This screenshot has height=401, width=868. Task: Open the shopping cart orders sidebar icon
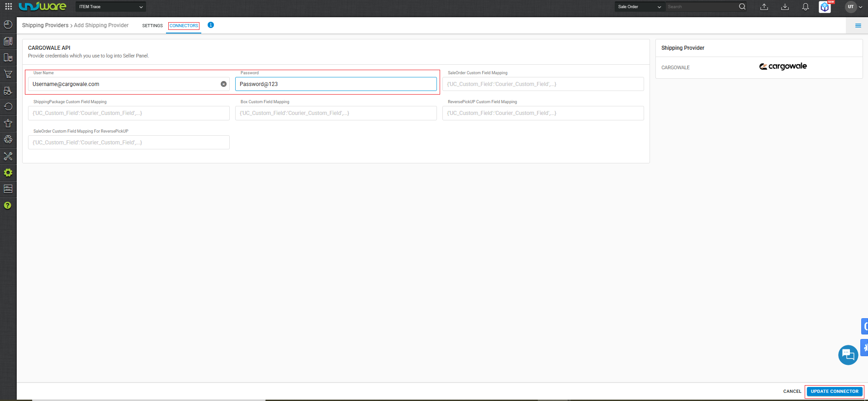point(8,74)
